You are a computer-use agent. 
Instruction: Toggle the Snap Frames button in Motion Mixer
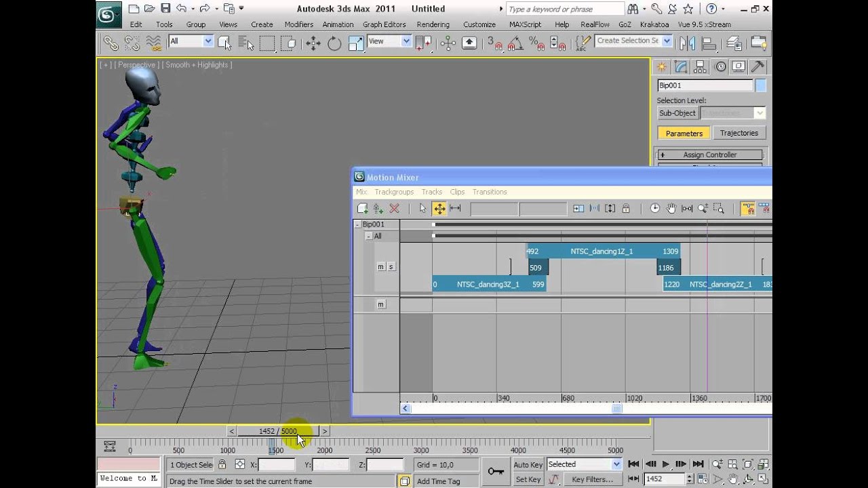747,209
